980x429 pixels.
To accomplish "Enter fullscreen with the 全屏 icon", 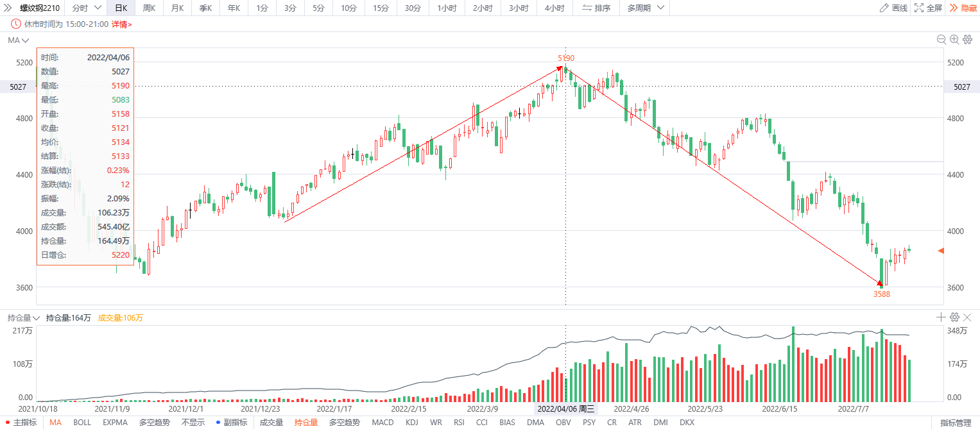I will tap(928, 8).
